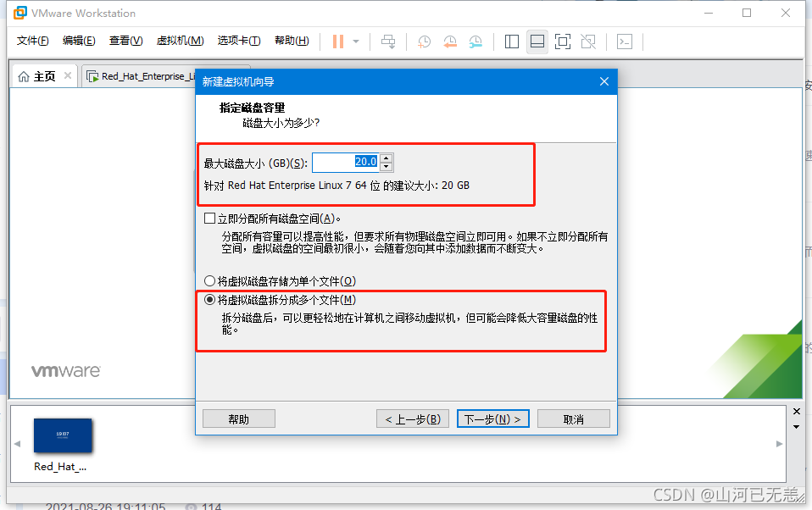Viewport: 812px width, 510px height.
Task: Select 将虚拟磁盘存储为单个文件 radio button
Action: coord(209,281)
